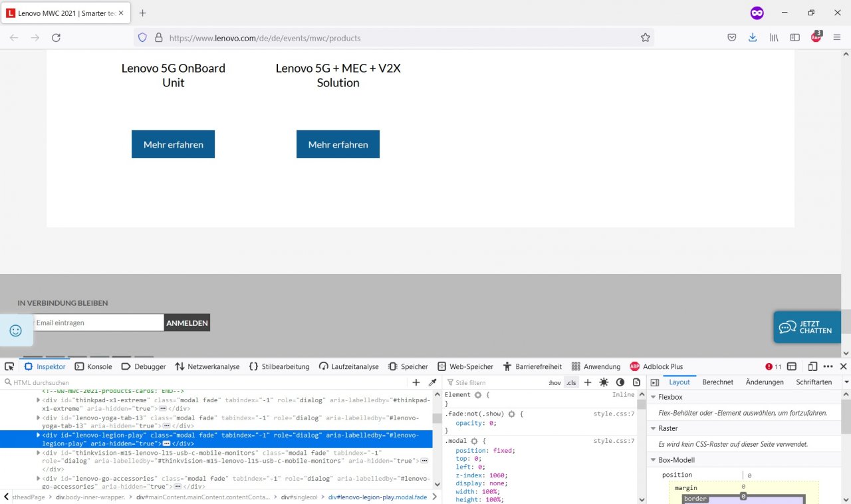
Task: Show the error count badge details
Action: click(x=773, y=366)
